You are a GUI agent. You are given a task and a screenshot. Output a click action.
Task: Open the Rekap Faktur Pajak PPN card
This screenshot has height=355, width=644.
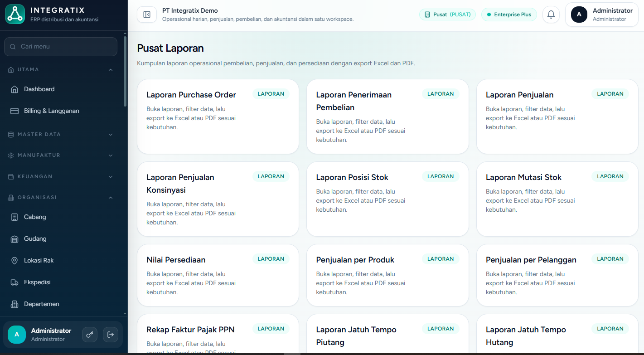pos(218,334)
